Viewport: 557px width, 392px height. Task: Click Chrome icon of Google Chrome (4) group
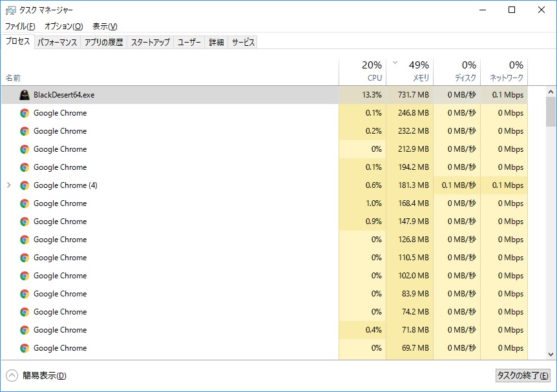coord(25,185)
